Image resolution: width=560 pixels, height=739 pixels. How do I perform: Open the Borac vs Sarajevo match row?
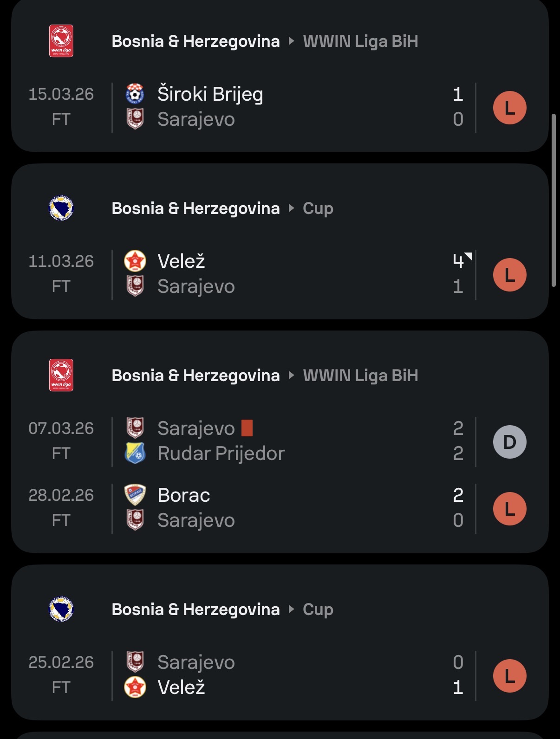coord(279,508)
